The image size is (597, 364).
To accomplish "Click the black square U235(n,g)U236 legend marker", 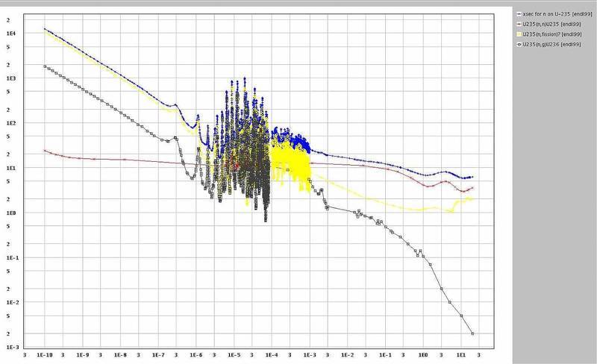I will point(519,44).
